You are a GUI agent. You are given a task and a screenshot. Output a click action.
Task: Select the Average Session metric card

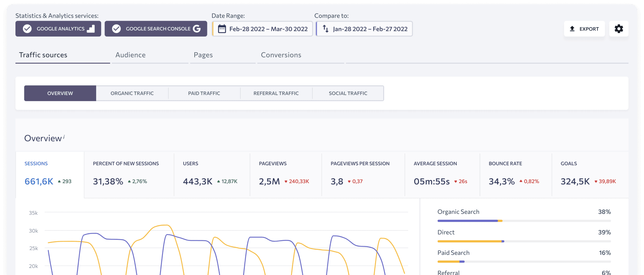443,174
